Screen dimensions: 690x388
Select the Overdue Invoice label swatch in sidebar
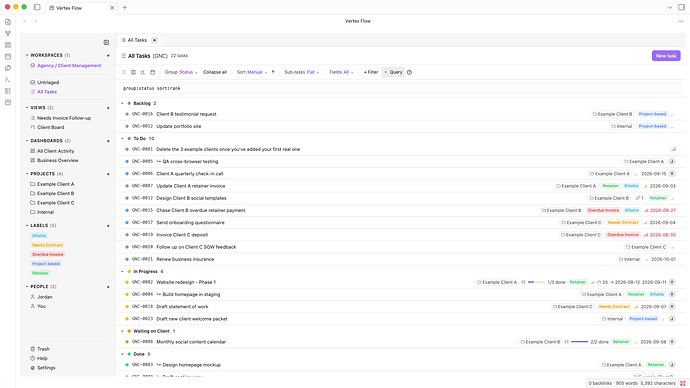pyautogui.click(x=48, y=255)
